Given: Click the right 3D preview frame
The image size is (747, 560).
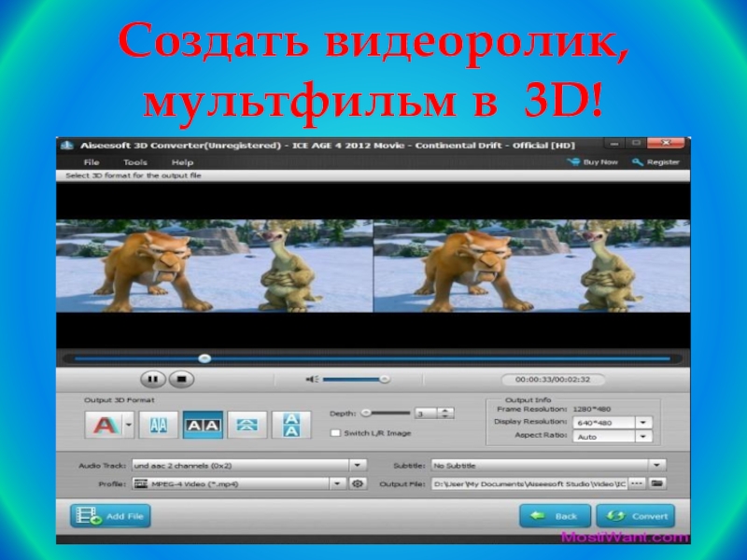Looking at the screenshot, I should pos(531,266).
